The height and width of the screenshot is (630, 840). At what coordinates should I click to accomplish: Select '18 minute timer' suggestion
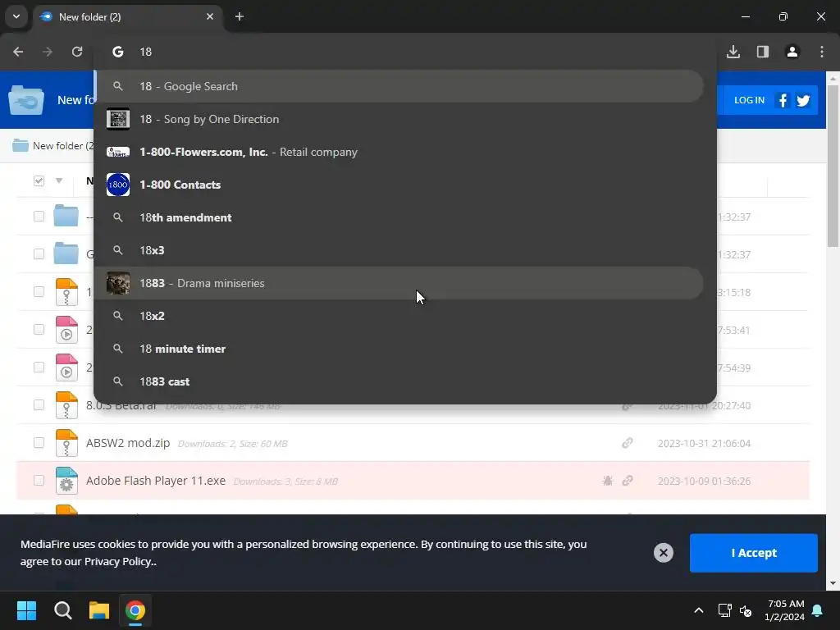399,349
